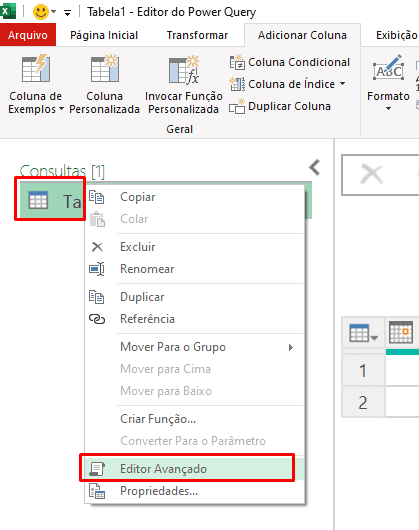
Task: Click the Invocar Função Personalizada icon
Action: click(x=184, y=69)
